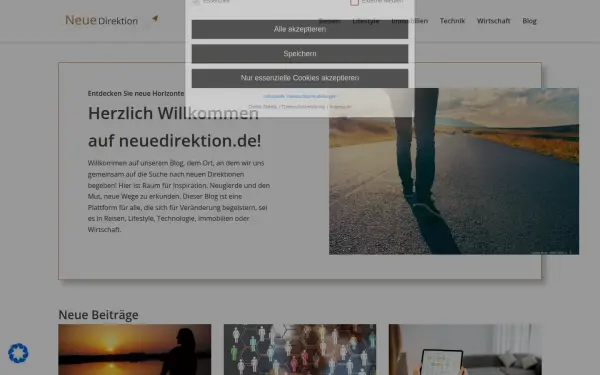The width and height of the screenshot is (600, 375).
Task: Click the Neue Direktion logo
Action: point(101,20)
